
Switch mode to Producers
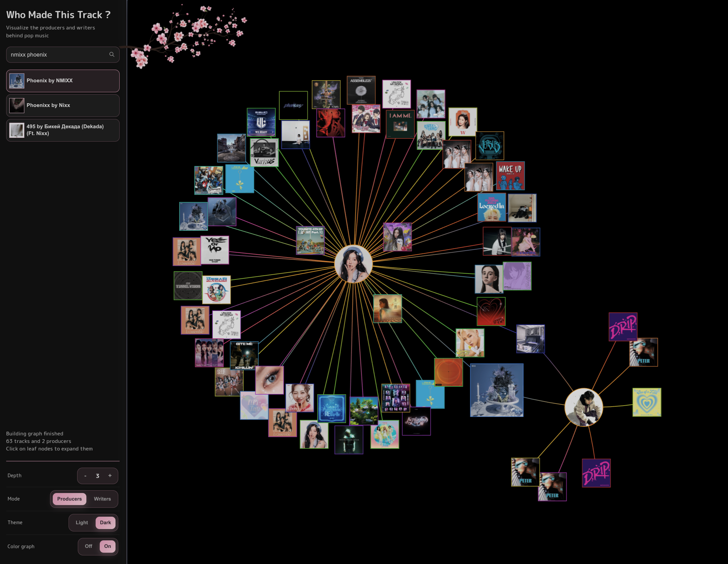(x=69, y=499)
